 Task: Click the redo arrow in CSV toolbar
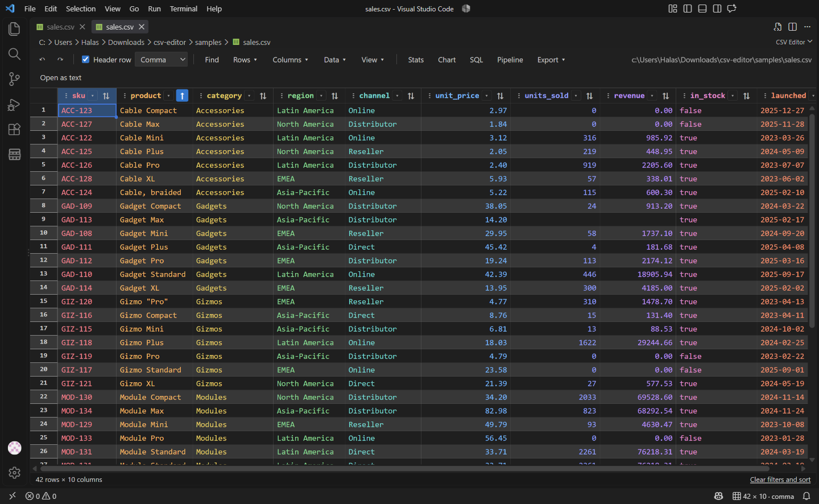(60, 60)
